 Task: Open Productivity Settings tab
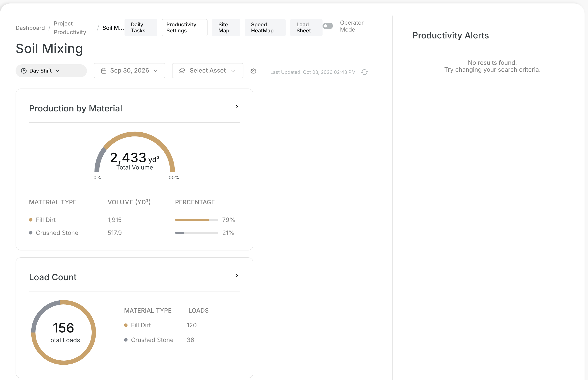click(x=185, y=28)
